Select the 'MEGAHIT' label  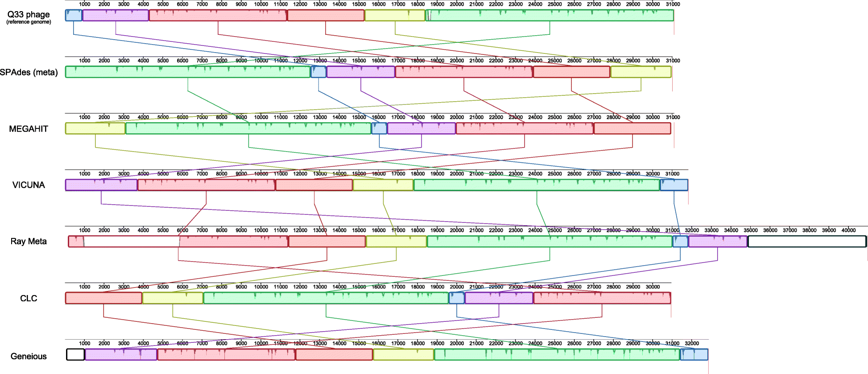(x=29, y=129)
